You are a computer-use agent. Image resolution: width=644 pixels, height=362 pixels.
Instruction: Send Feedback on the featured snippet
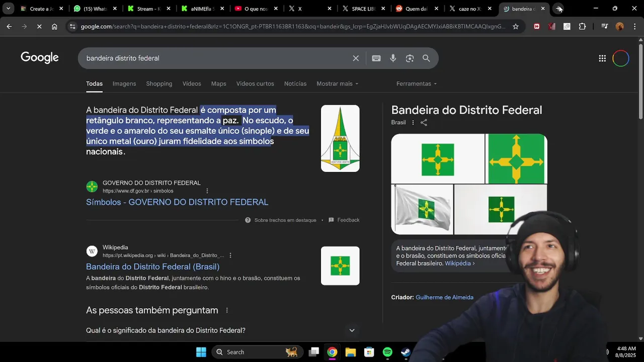(x=344, y=220)
